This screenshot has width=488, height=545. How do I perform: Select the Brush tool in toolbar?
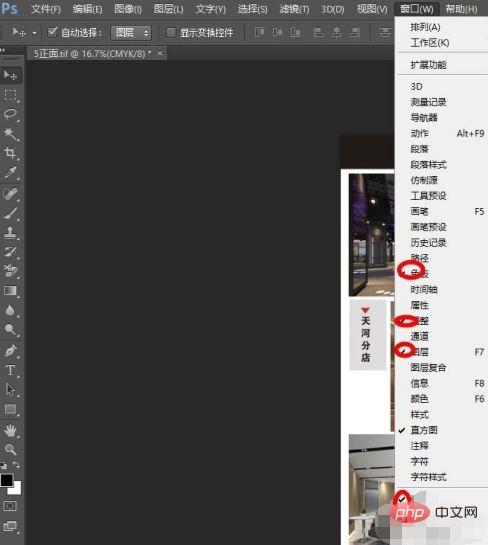point(10,213)
